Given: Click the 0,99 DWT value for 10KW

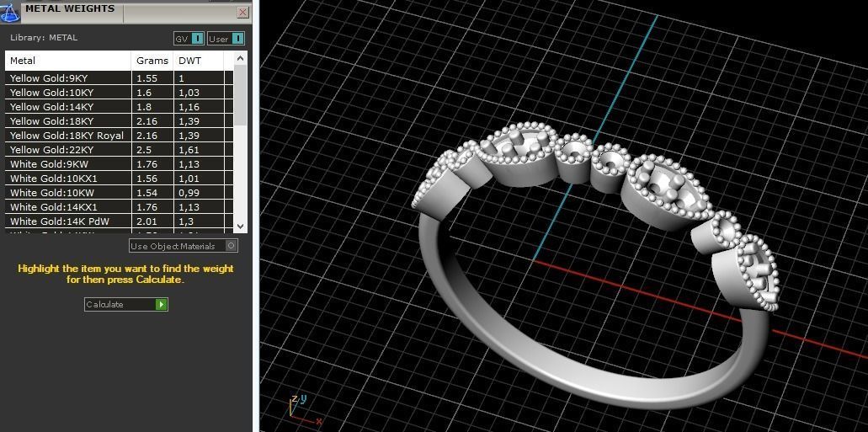Looking at the screenshot, I should (x=189, y=194).
